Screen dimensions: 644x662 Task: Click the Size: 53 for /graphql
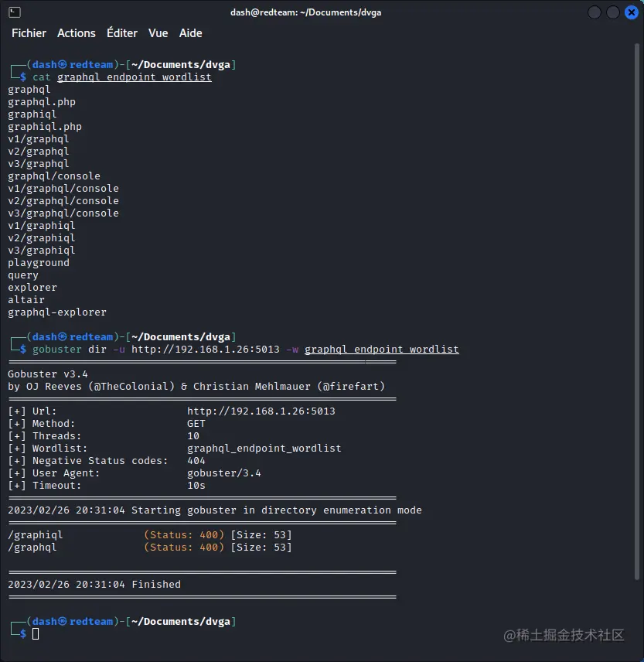click(261, 548)
